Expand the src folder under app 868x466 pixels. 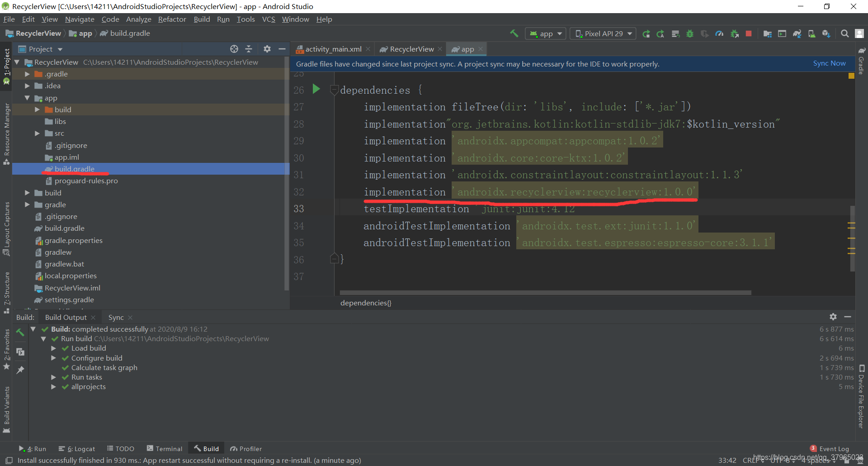[x=38, y=133]
